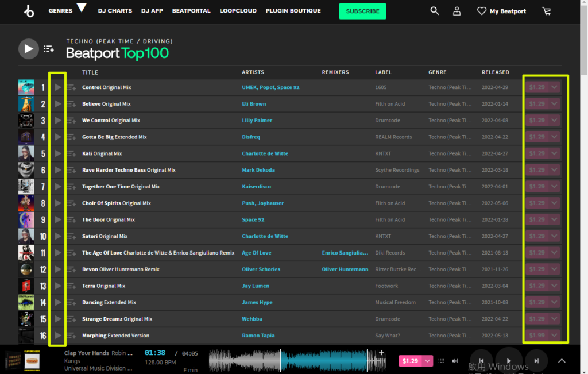Open now-playing album art thumbnail

pos(32,361)
